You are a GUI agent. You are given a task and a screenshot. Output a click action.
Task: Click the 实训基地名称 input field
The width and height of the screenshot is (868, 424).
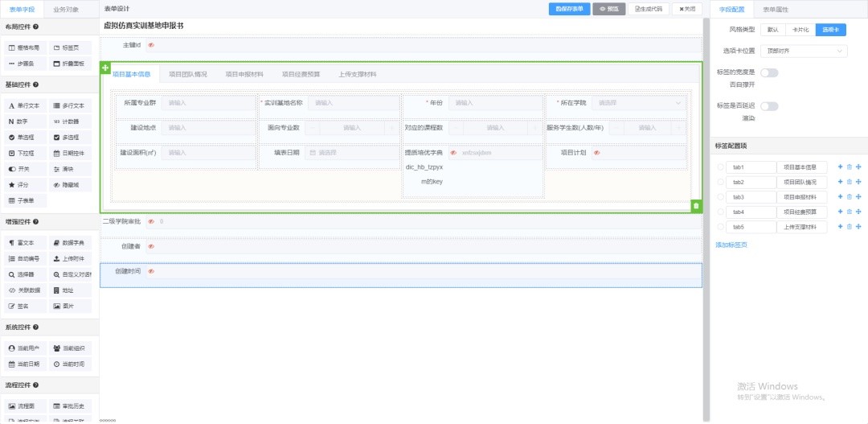pos(352,103)
